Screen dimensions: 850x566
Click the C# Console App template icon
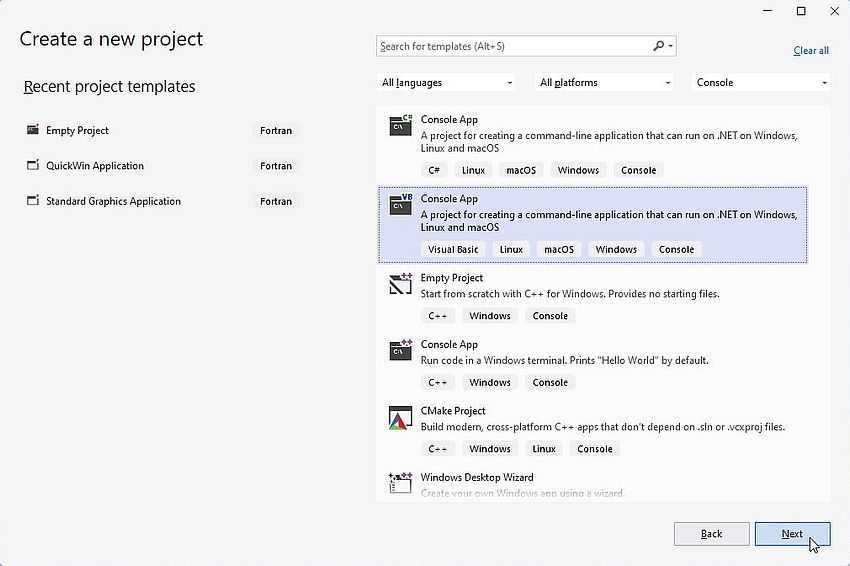[401, 125]
